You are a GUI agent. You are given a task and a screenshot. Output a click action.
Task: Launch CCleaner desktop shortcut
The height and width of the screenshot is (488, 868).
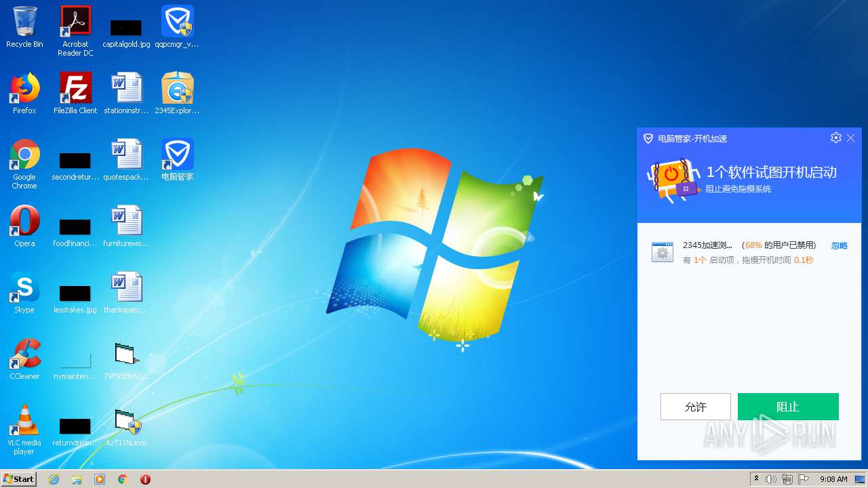pyautogui.click(x=24, y=359)
